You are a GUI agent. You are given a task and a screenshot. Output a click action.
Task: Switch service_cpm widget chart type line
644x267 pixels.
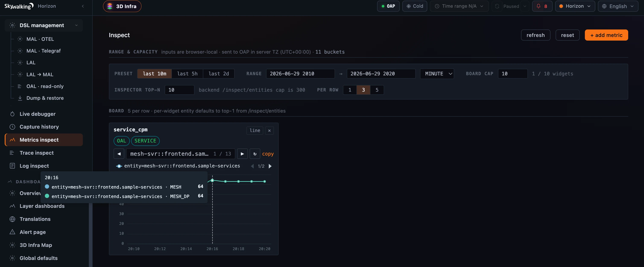(255, 131)
